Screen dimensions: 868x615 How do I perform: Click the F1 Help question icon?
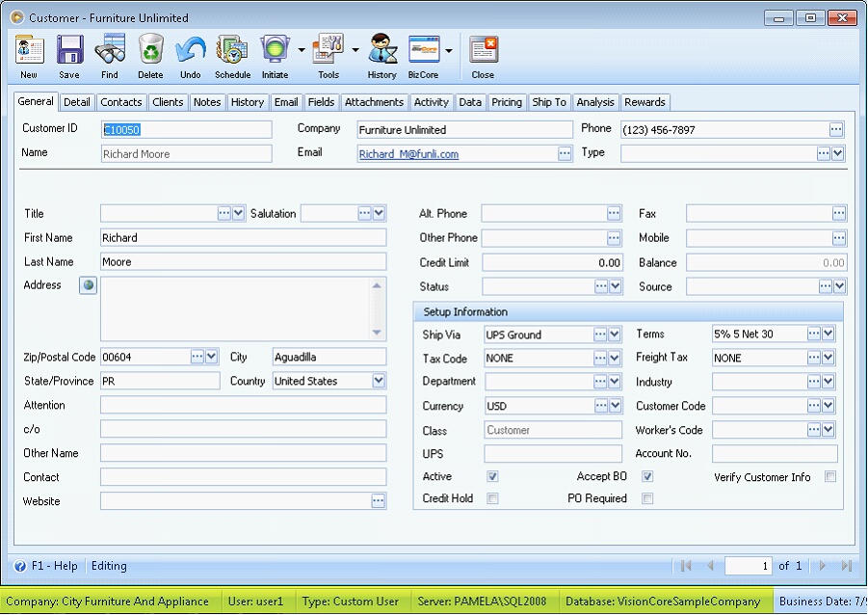[x=20, y=566]
